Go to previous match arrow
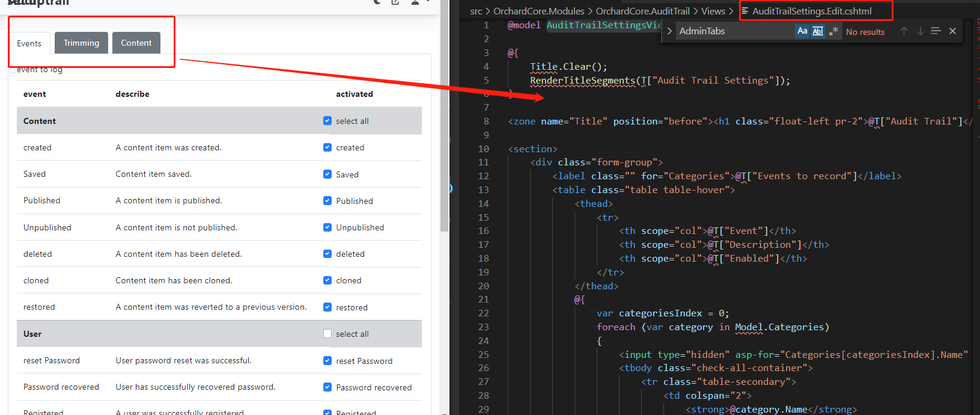 click(x=904, y=31)
